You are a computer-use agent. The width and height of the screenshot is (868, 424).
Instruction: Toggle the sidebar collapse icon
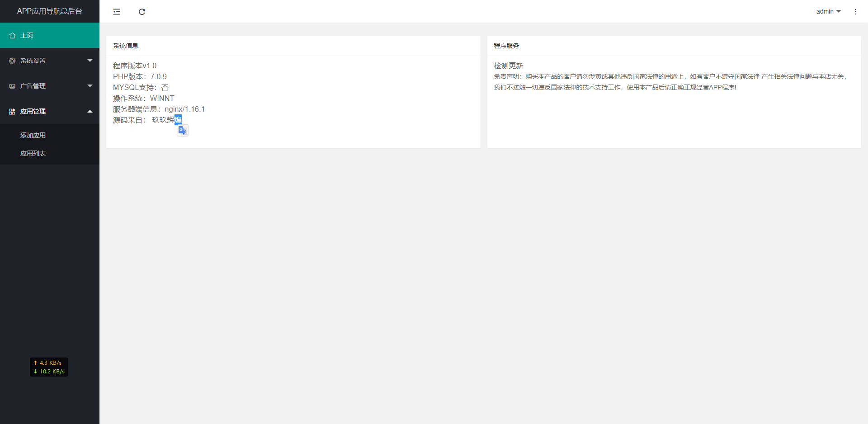point(117,12)
